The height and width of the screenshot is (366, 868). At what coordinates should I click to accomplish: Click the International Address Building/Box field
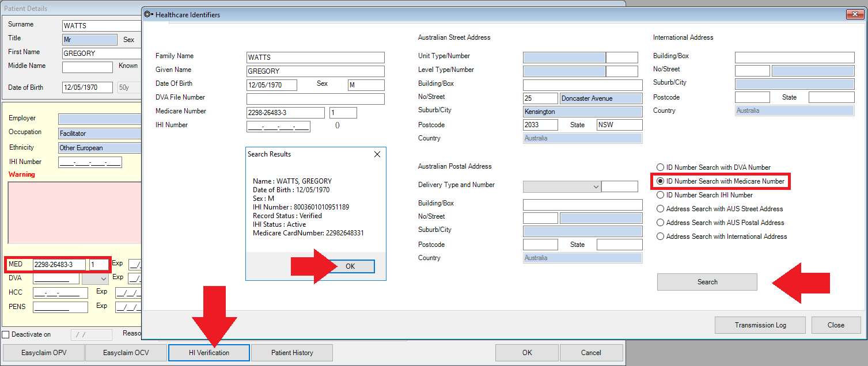795,58
